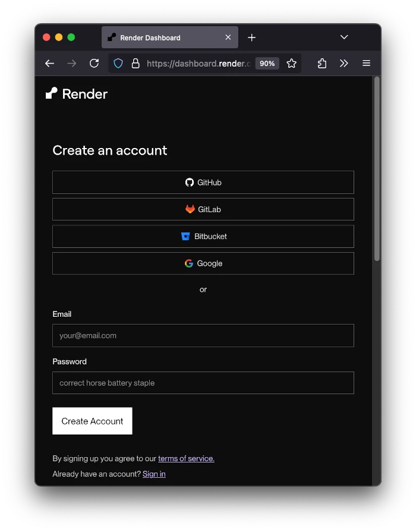
Task: Click the Create Account button
Action: click(x=92, y=421)
